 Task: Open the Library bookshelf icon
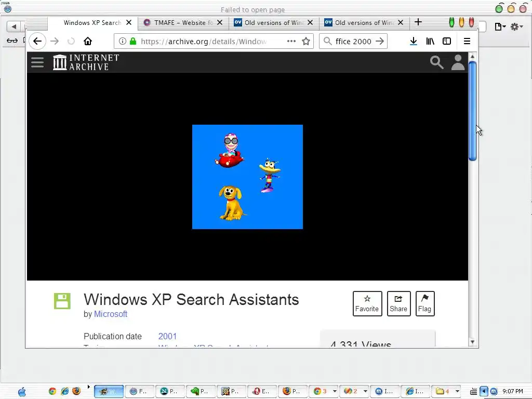click(x=430, y=42)
